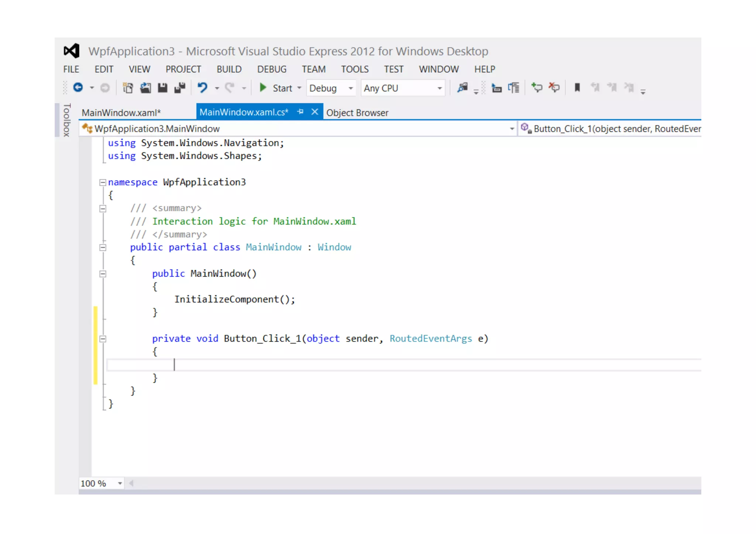The height and width of the screenshot is (534, 756).
Task: Open the text editor toolbar overflow arrow
Action: coord(643,92)
